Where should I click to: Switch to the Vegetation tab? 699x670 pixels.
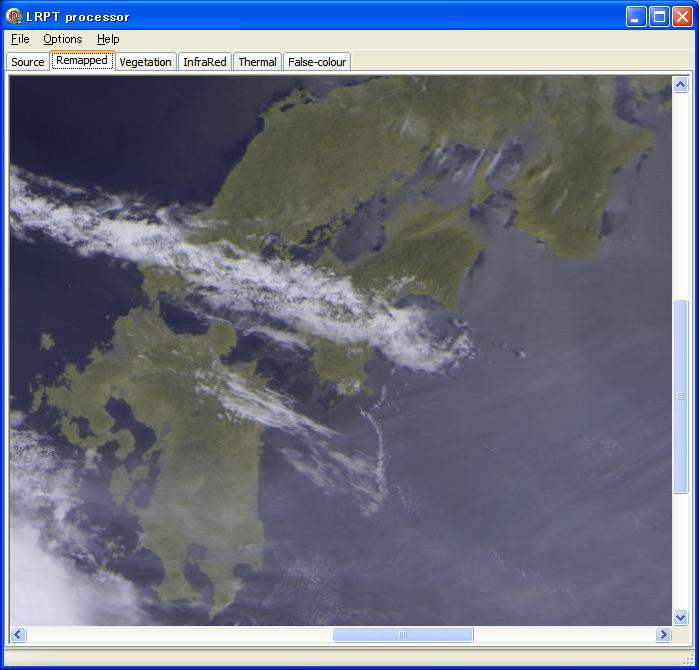pyautogui.click(x=145, y=62)
